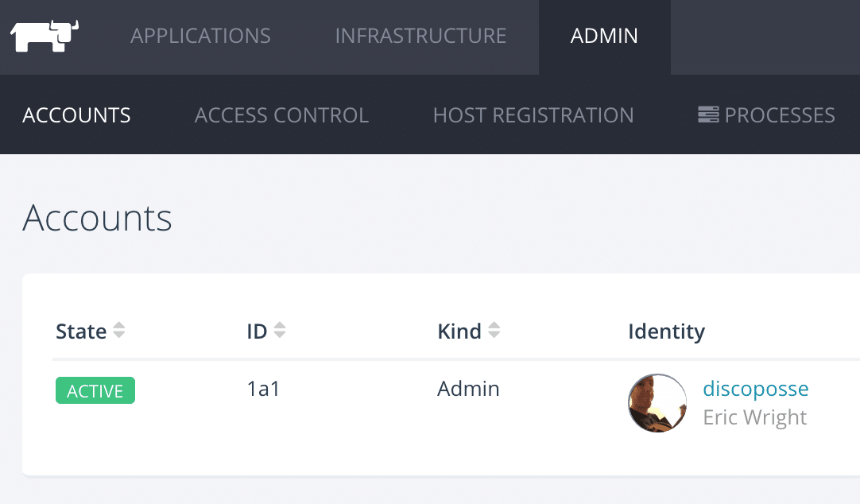Click the Admin value in Kind column
860x504 pixels.
tap(468, 389)
